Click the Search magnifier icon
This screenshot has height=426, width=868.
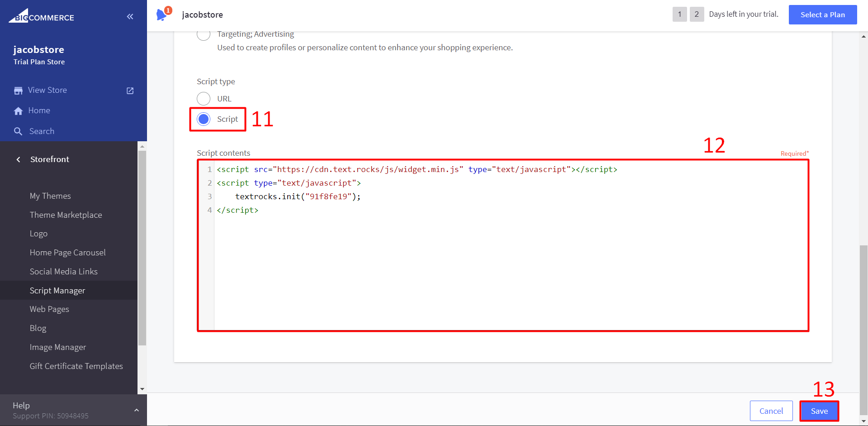[18, 131]
